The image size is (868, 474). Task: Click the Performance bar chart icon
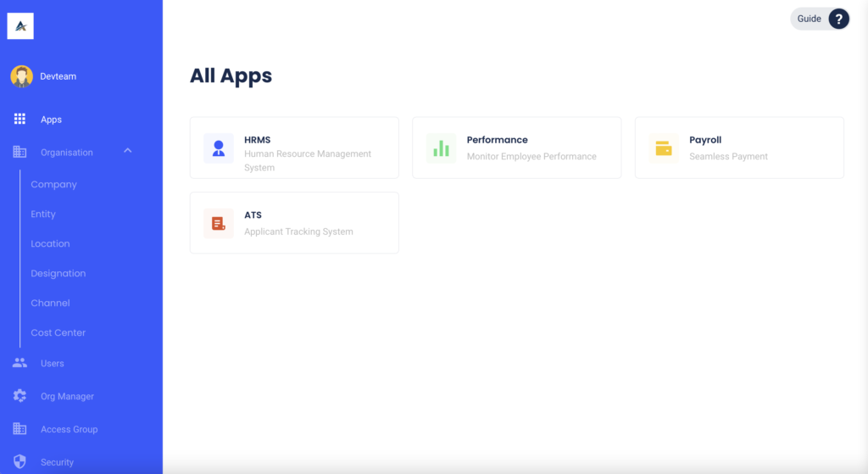click(x=441, y=148)
